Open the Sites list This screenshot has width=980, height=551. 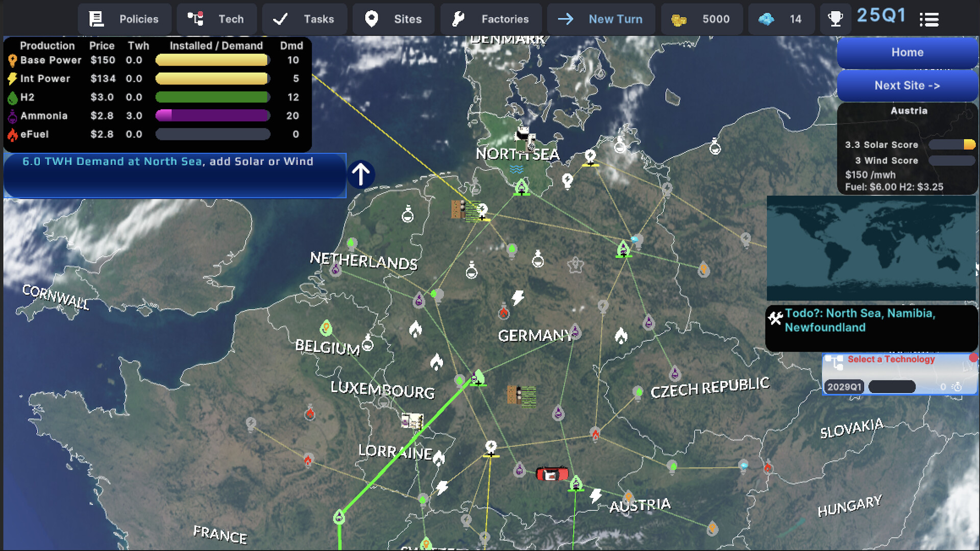[393, 19]
